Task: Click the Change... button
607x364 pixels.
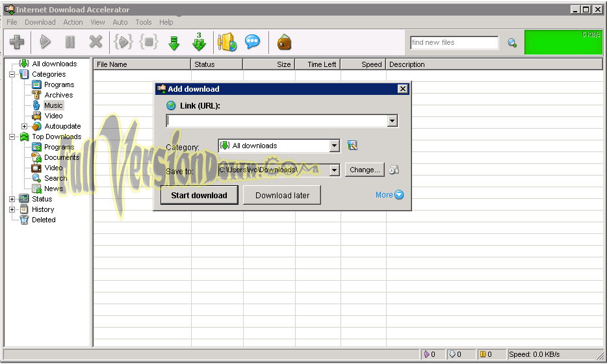Action: (365, 170)
